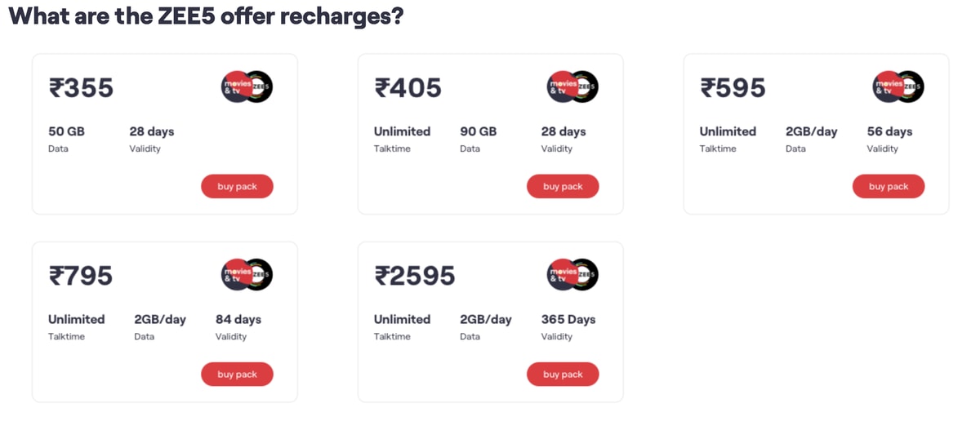Click ZEE5 movies icon on ₹595 plan
The image size is (980, 430).
click(898, 86)
